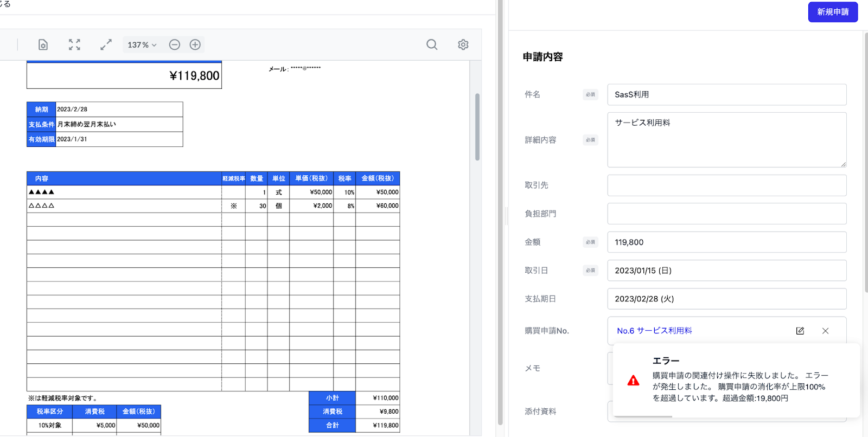This screenshot has width=868, height=437.
Task: Click the 新規申請 button
Action: (x=833, y=12)
